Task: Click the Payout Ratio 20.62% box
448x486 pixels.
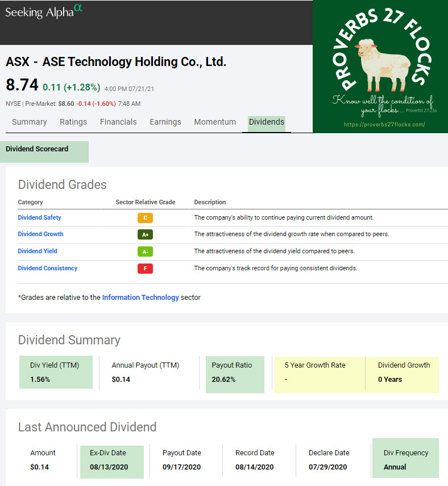Action: click(235, 373)
